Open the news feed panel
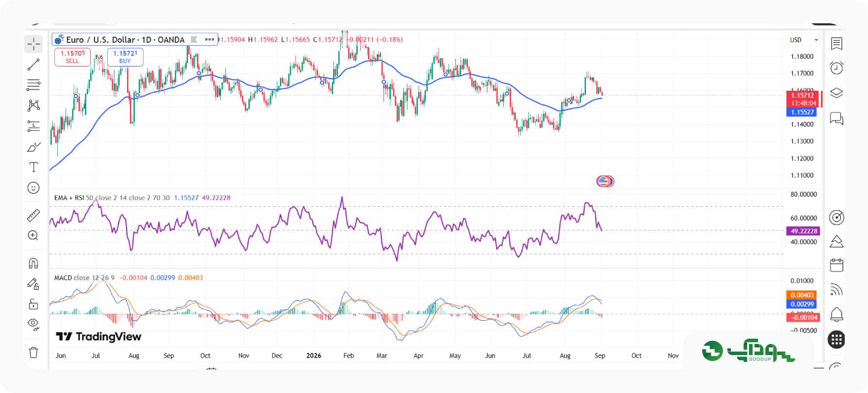The height and width of the screenshot is (393, 868). coord(836,290)
